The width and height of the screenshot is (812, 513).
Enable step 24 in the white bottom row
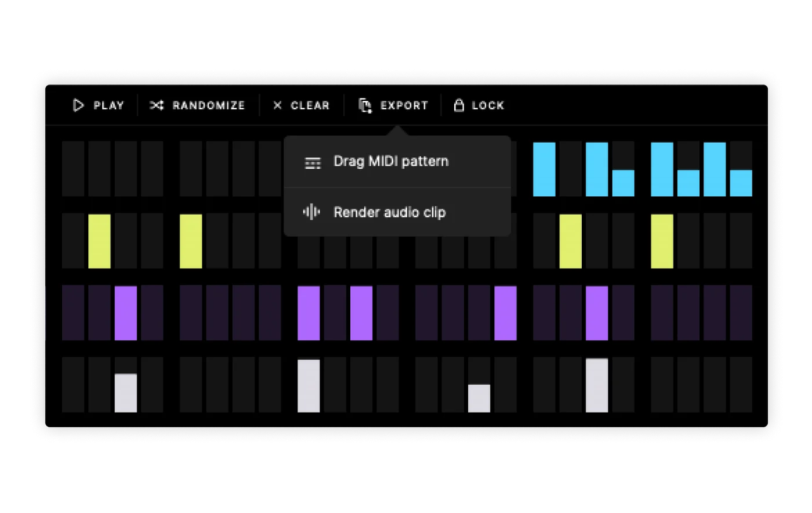pos(741,385)
